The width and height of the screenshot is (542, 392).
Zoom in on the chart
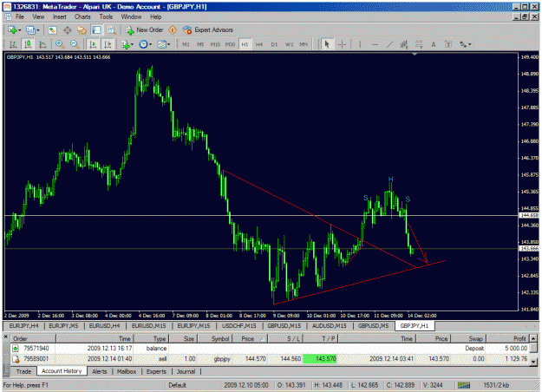[60, 44]
